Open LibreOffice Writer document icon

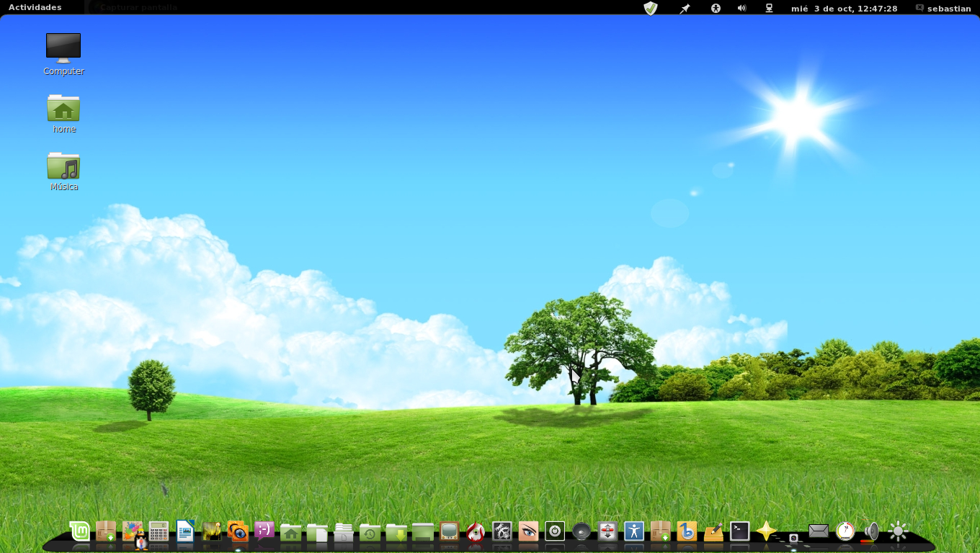pos(185,531)
